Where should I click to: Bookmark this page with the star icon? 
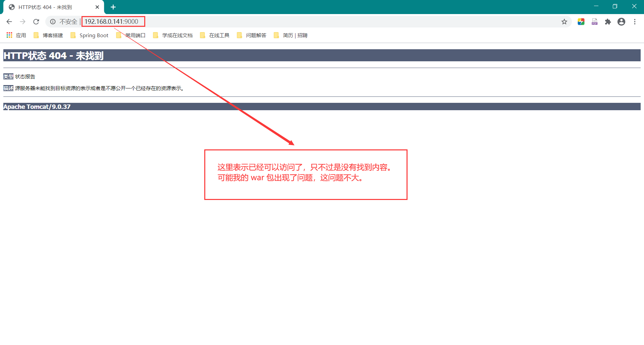pos(564,22)
